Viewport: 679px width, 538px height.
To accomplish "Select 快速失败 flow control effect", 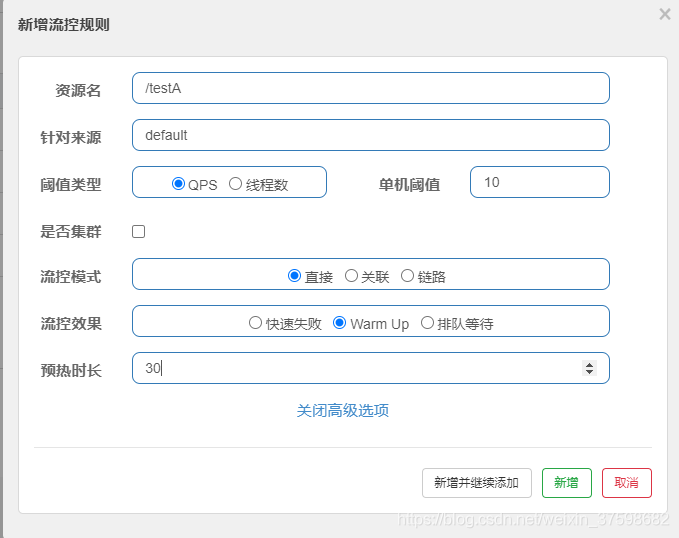I will click(x=255, y=323).
